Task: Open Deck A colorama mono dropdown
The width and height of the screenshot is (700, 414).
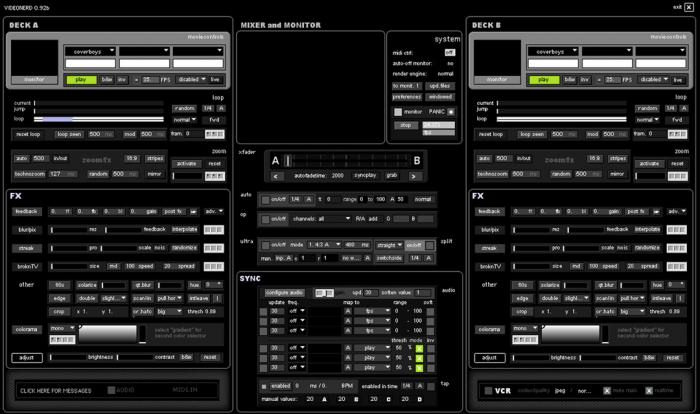Action: pos(62,328)
